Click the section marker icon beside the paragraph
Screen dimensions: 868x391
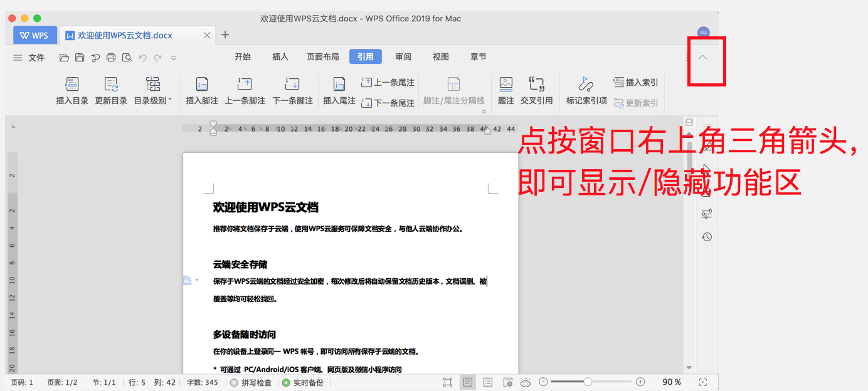click(187, 280)
